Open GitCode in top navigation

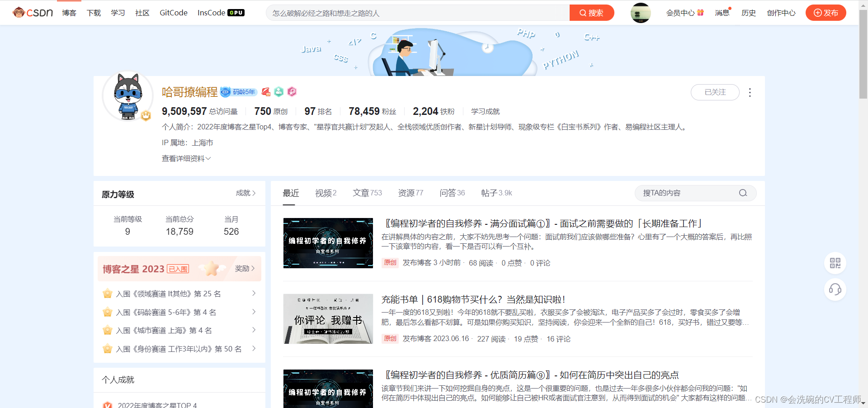pos(174,13)
